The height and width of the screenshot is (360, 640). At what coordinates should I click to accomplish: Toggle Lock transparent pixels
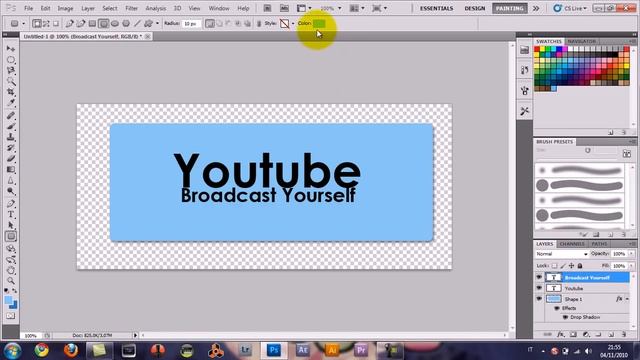(554, 266)
